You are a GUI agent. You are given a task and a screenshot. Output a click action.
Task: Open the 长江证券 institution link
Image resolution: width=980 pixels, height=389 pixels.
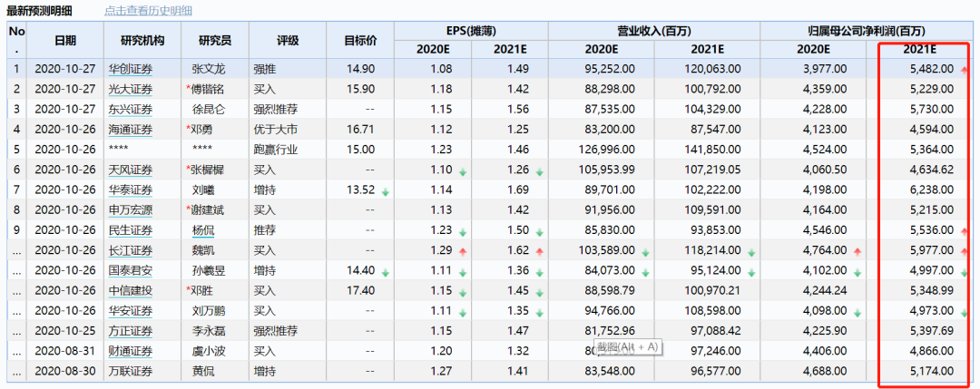click(x=130, y=250)
